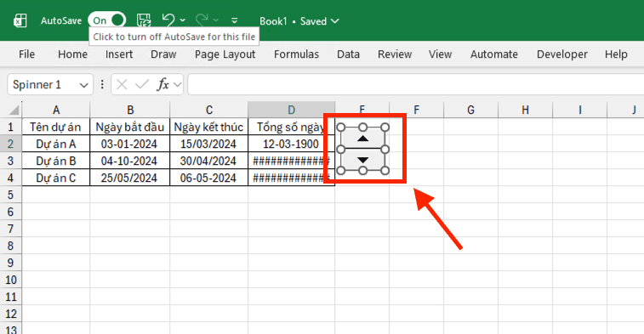Click cell 'Dự án A'

click(x=56, y=144)
